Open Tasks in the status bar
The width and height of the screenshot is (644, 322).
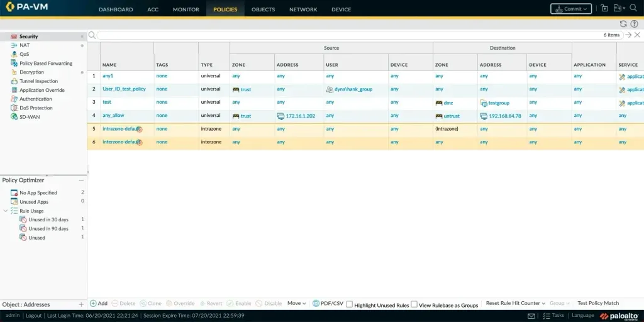(x=553, y=316)
